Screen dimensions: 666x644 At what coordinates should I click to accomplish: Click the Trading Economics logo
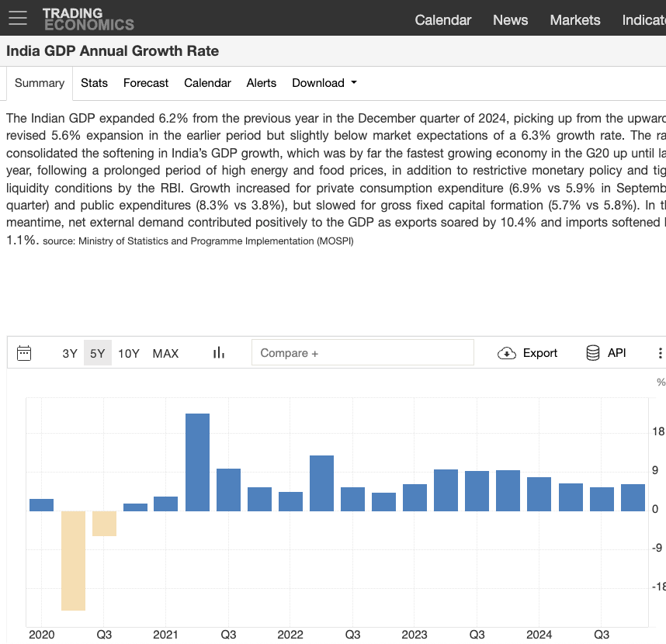click(88, 19)
